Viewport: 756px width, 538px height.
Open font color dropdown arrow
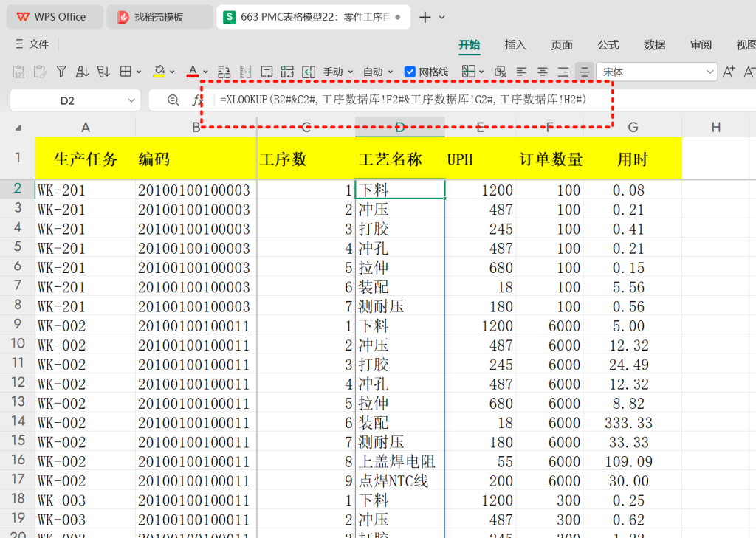click(x=206, y=72)
